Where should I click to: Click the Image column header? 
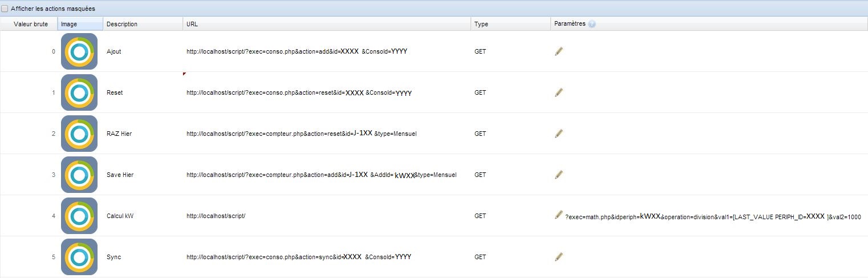[x=69, y=24]
